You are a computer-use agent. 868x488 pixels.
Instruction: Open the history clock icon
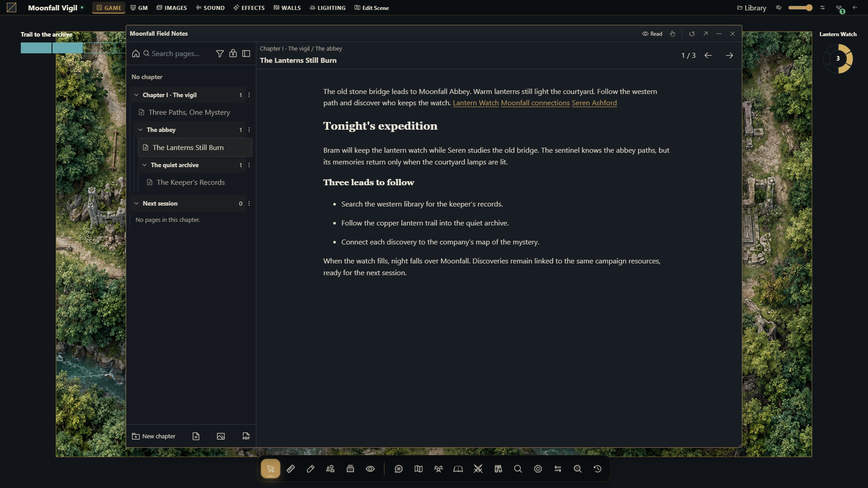pos(598,469)
